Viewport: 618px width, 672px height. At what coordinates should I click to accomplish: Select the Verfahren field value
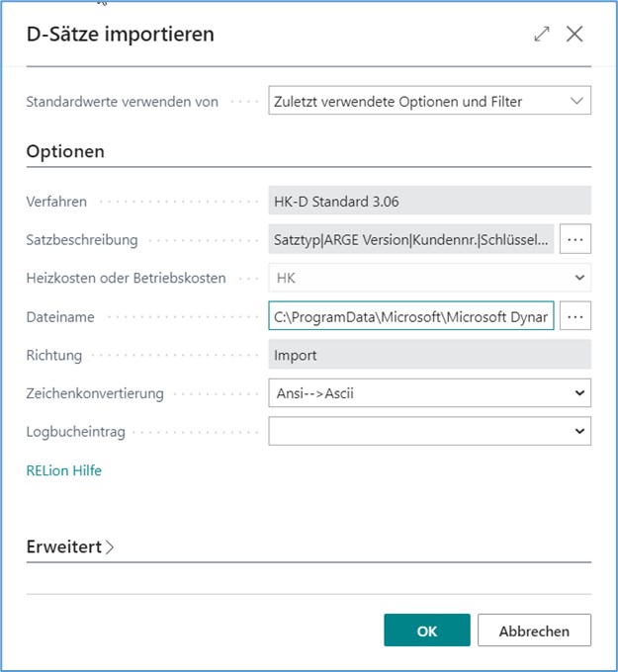(429, 202)
